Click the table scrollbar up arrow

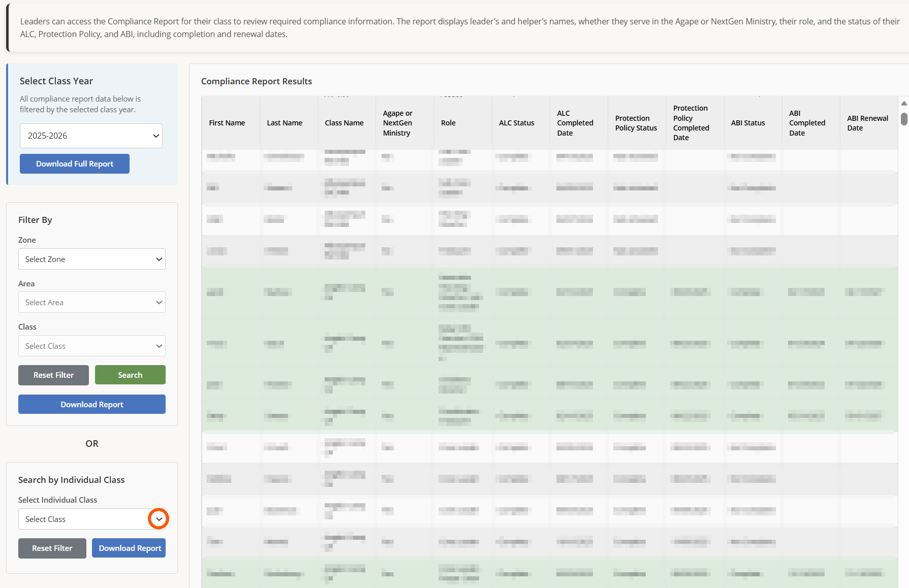[x=904, y=103]
